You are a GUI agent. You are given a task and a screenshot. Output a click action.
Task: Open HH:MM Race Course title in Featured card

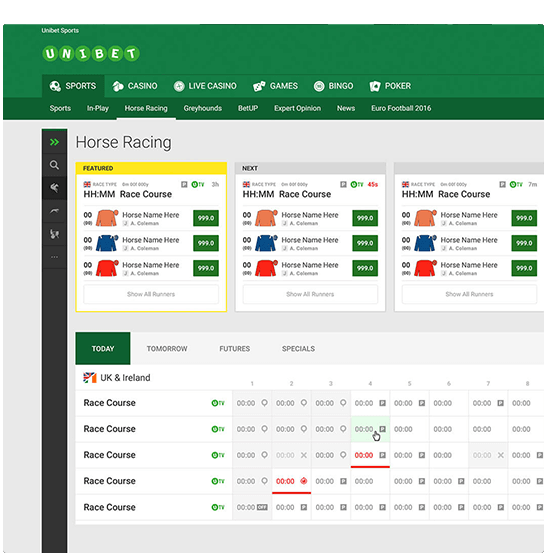tap(128, 194)
